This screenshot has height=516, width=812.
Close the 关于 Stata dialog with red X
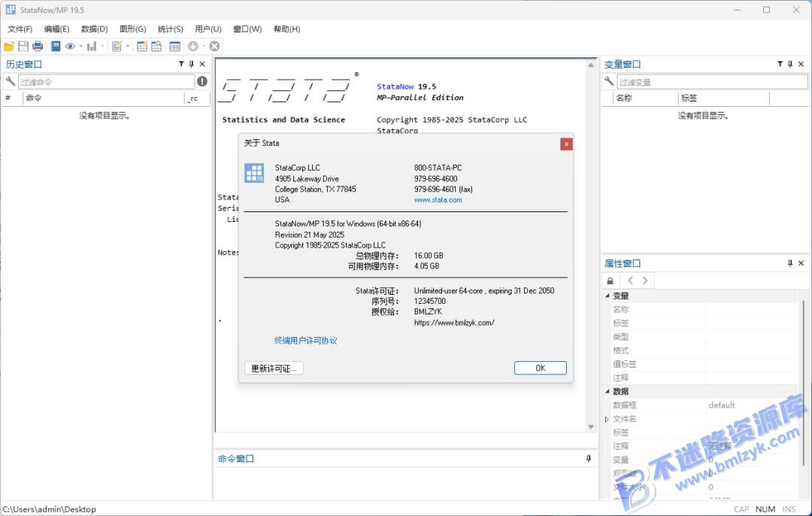567,144
